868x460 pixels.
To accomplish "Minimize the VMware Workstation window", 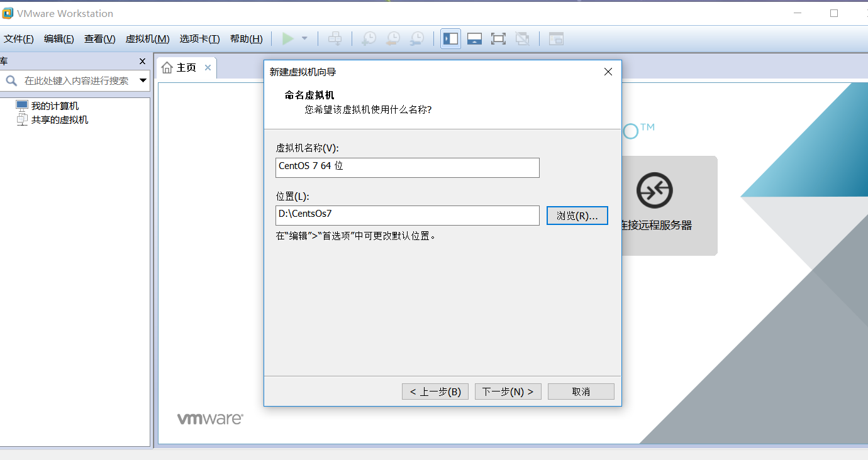I will pyautogui.click(x=799, y=13).
